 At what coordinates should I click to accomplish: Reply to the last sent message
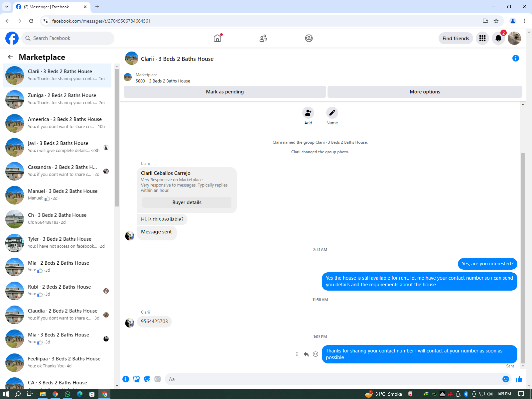point(306,354)
